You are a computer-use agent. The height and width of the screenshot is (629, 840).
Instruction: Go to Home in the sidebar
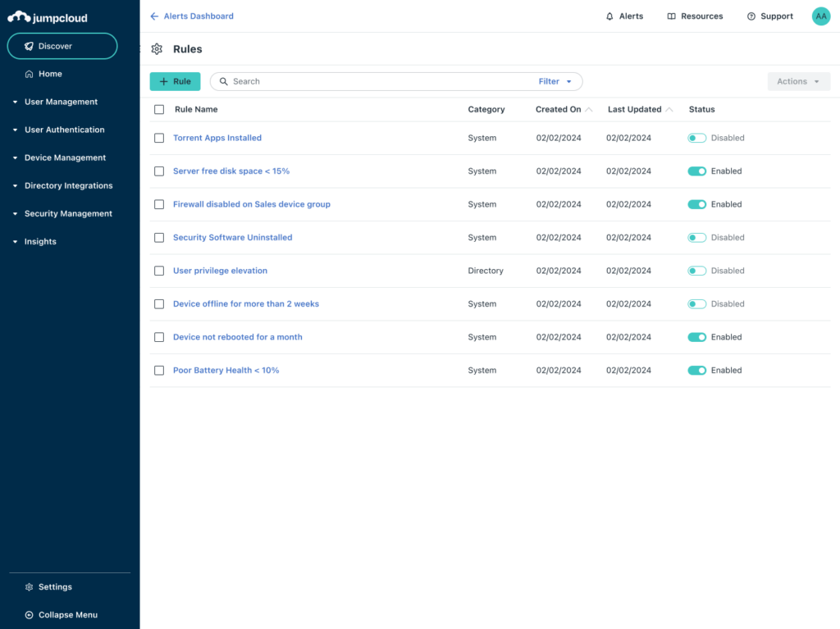coord(50,74)
